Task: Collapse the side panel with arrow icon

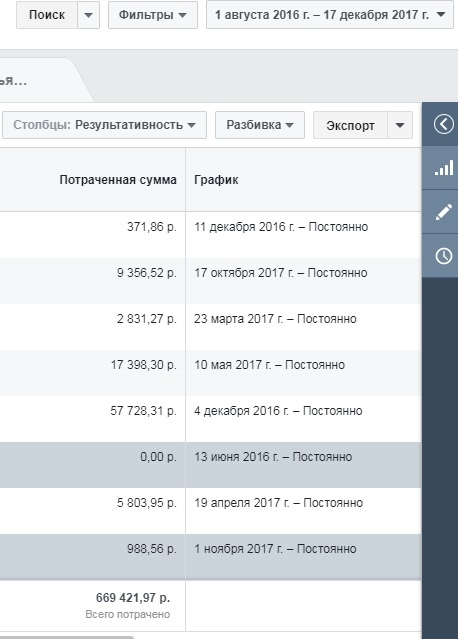Action: [443, 124]
